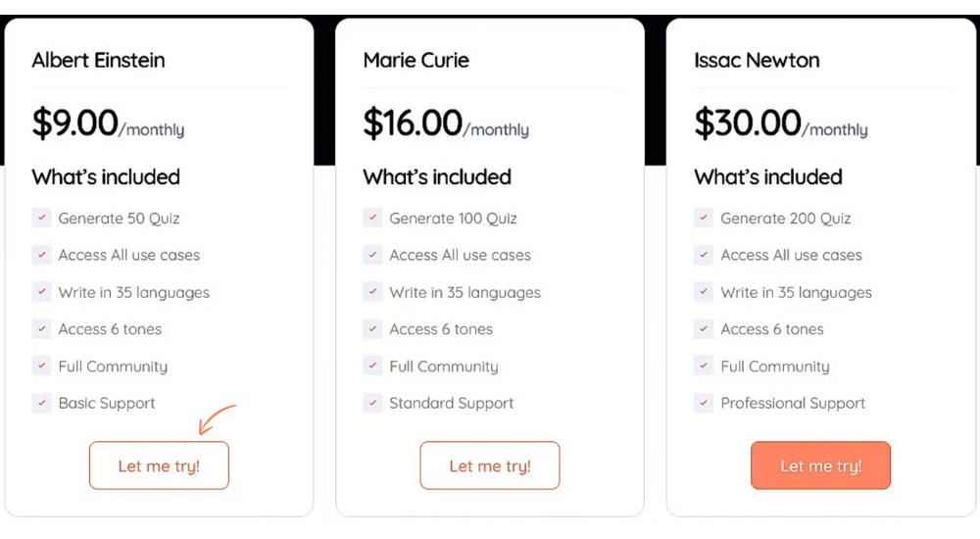Click check icon beside Write in 35 languages in Curie plan

(x=372, y=292)
